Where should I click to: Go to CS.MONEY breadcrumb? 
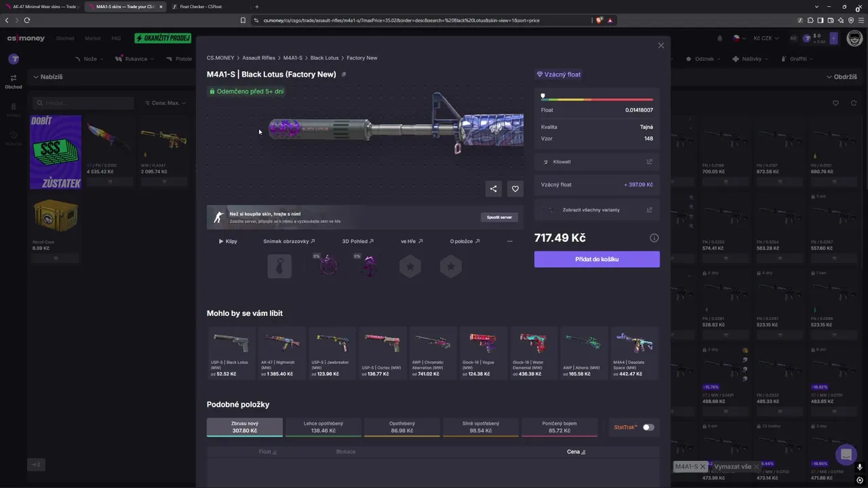pyautogui.click(x=220, y=58)
